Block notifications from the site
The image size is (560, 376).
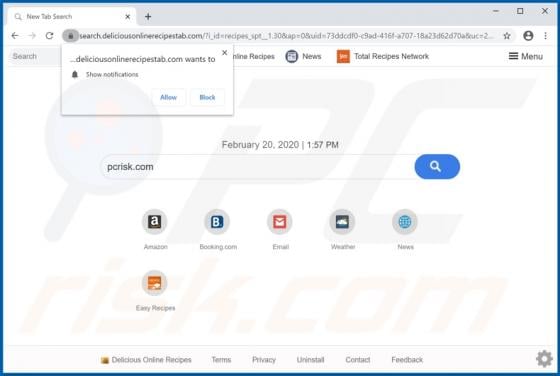207,97
